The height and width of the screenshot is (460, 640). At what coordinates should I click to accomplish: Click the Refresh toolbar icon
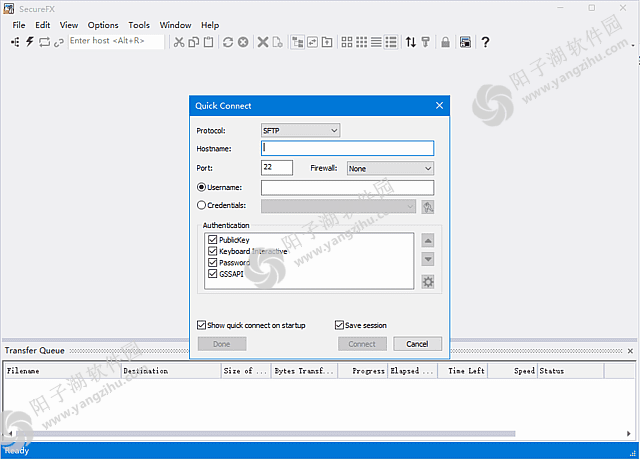(228, 42)
